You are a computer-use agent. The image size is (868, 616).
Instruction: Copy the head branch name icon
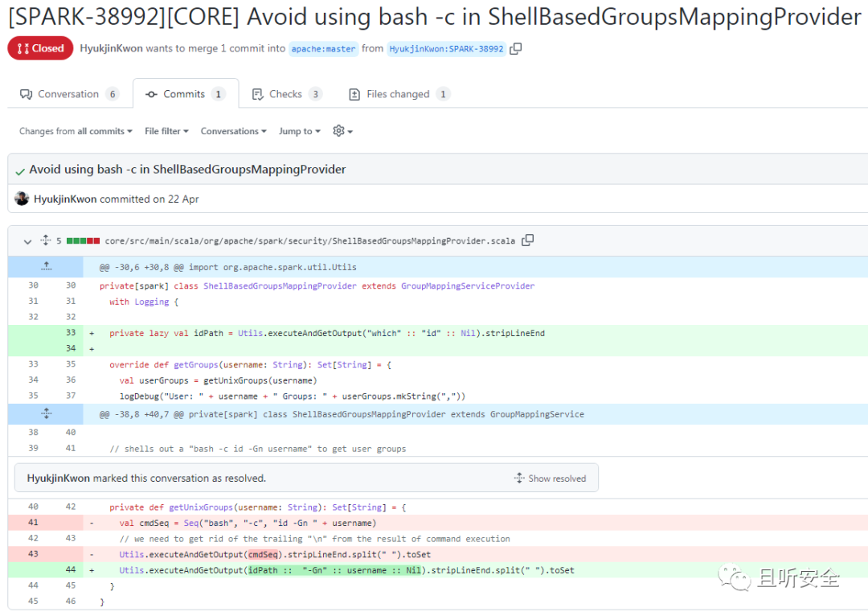[515, 49]
